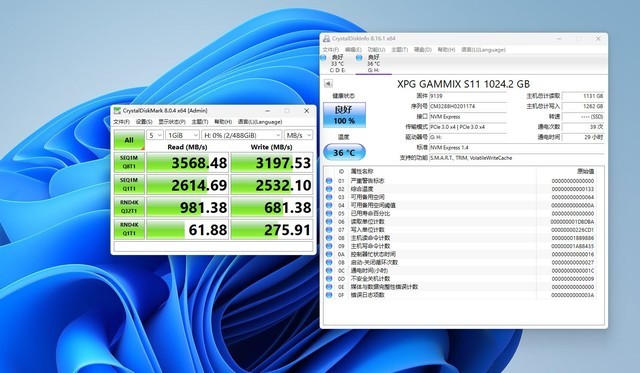Viewport: 640px width, 373px height.
Task: Open the H: 0% drive selection dropdown
Action: [242, 135]
